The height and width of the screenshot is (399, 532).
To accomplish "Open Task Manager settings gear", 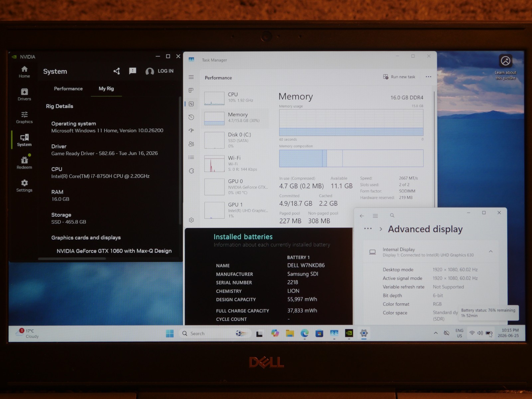I will (191, 220).
